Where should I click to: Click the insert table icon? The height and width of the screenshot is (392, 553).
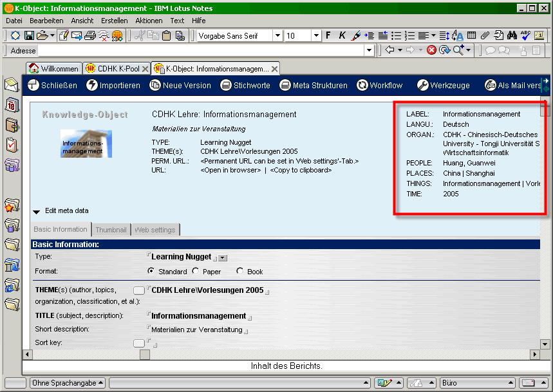[471, 35]
